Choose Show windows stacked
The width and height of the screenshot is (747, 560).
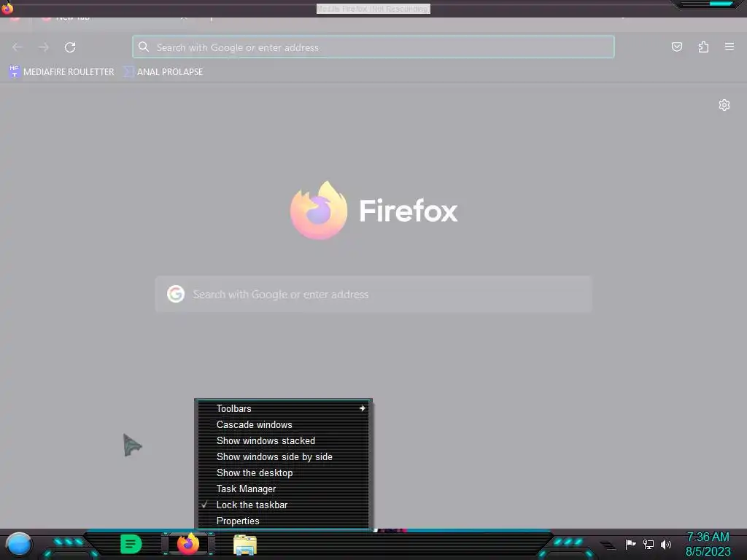click(284, 441)
